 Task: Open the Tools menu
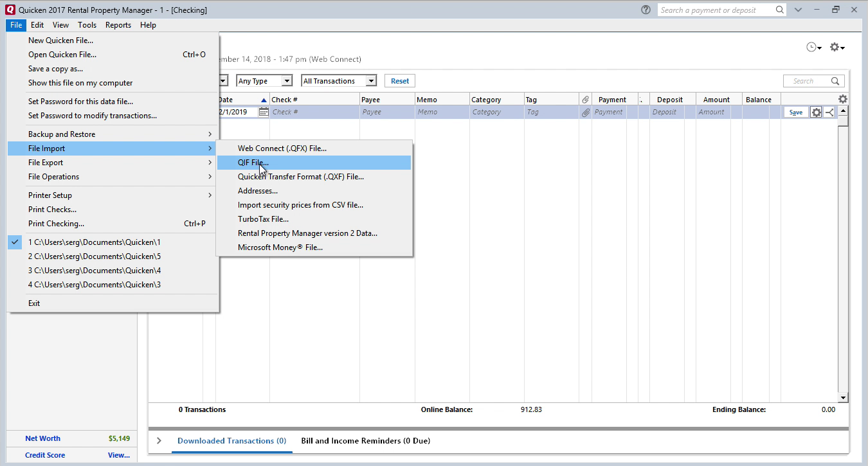[x=87, y=25]
